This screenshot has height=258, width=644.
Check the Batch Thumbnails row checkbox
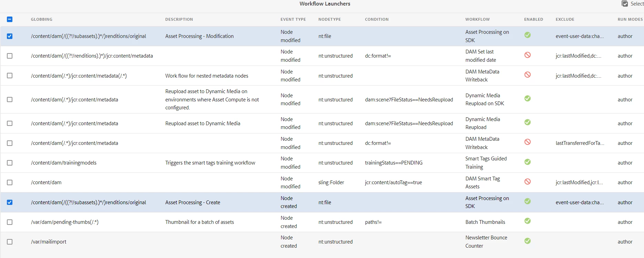tap(10, 222)
